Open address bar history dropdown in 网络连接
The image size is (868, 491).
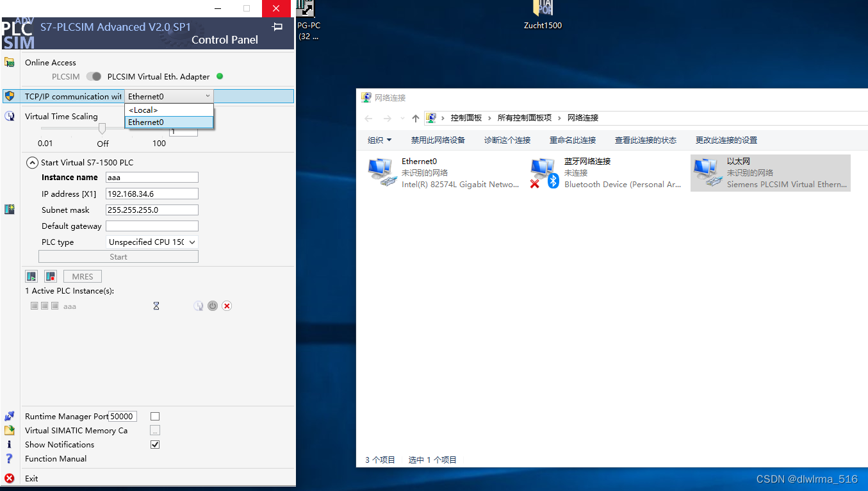pos(402,118)
